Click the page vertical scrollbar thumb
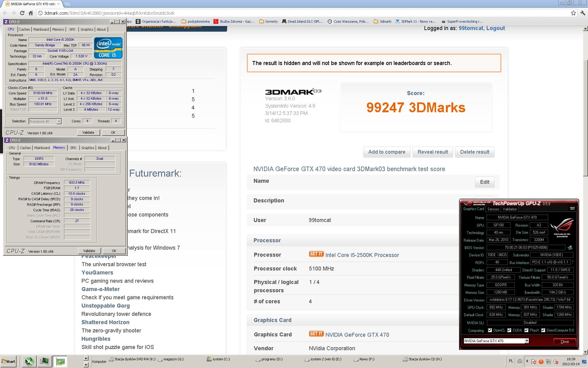Viewport: 588px width, 368px height. (585, 119)
